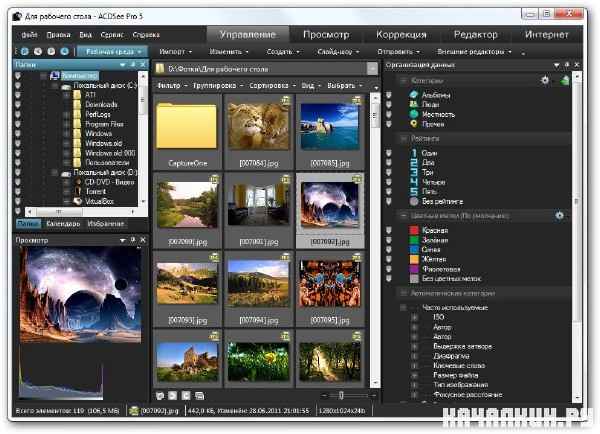Click the VirtualBox folder icon in tree
This screenshot has width=600, height=434.
pos(78,201)
